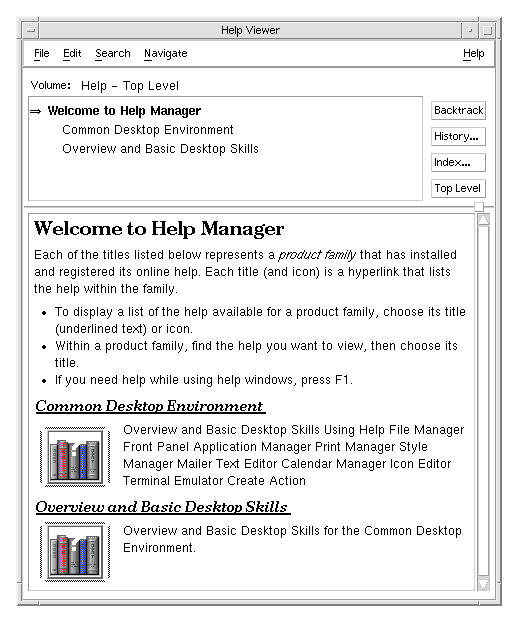The height and width of the screenshot is (622, 518).
Task: Open the window menu button in title bar
Action: click(x=31, y=31)
